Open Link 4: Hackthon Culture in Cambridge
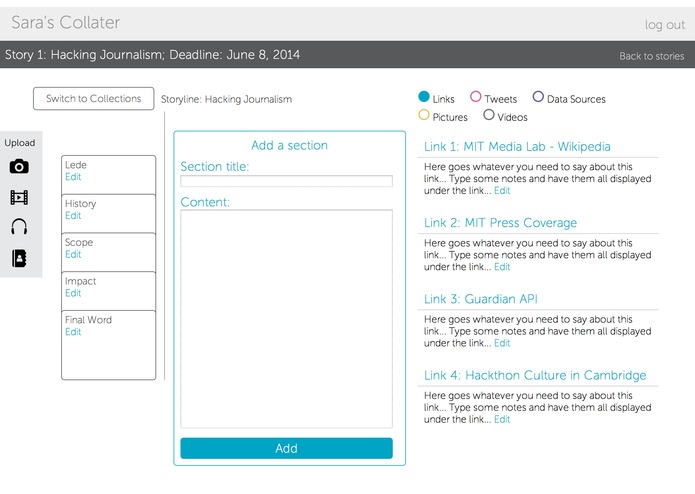This screenshot has height=494, width=695. [535, 375]
